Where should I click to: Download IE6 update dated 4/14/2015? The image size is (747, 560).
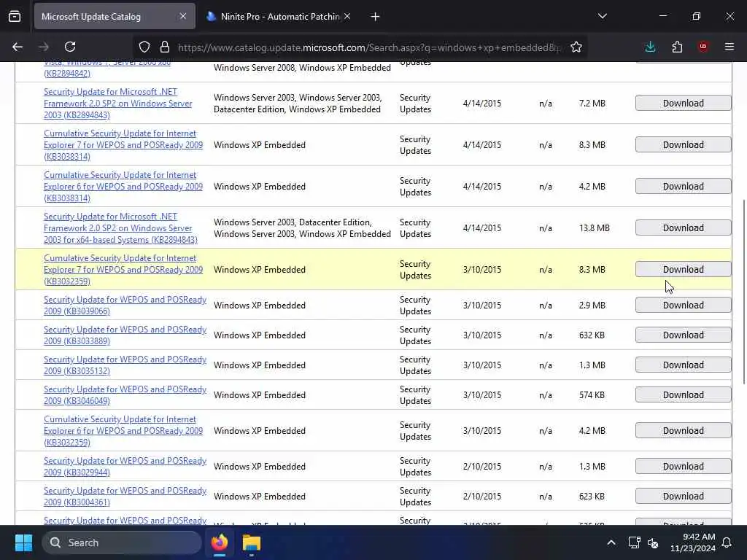click(x=683, y=186)
